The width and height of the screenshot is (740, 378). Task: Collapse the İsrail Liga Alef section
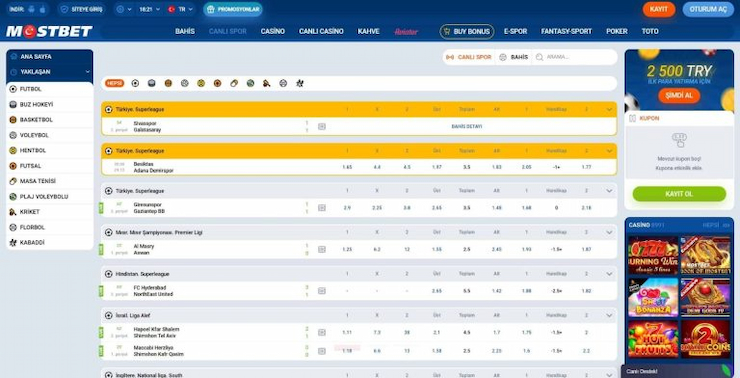click(x=609, y=316)
